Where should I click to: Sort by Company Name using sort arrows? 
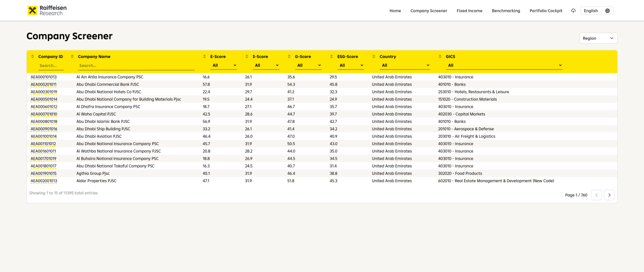click(72, 57)
